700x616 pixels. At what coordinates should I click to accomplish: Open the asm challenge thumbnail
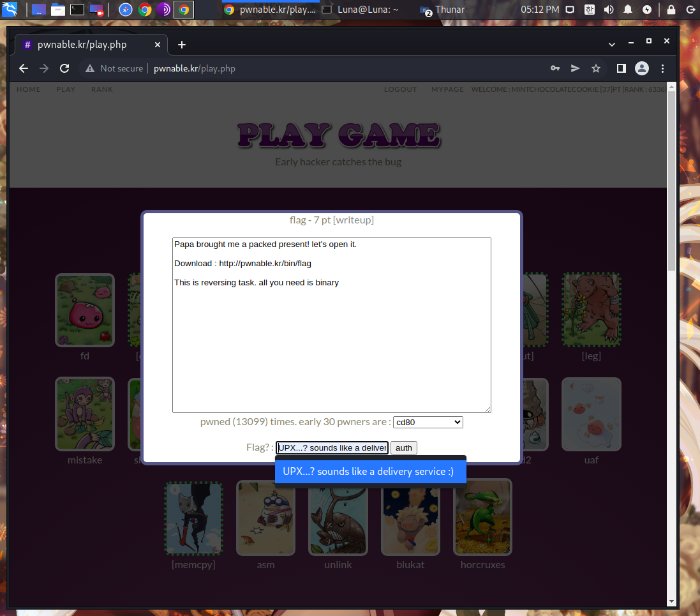click(265, 518)
